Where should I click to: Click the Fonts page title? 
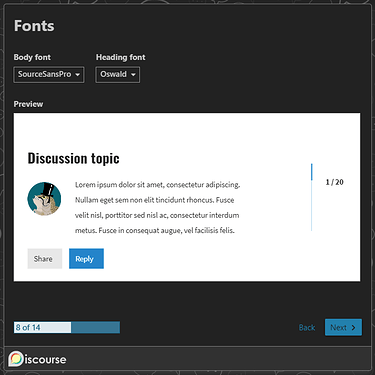34,26
